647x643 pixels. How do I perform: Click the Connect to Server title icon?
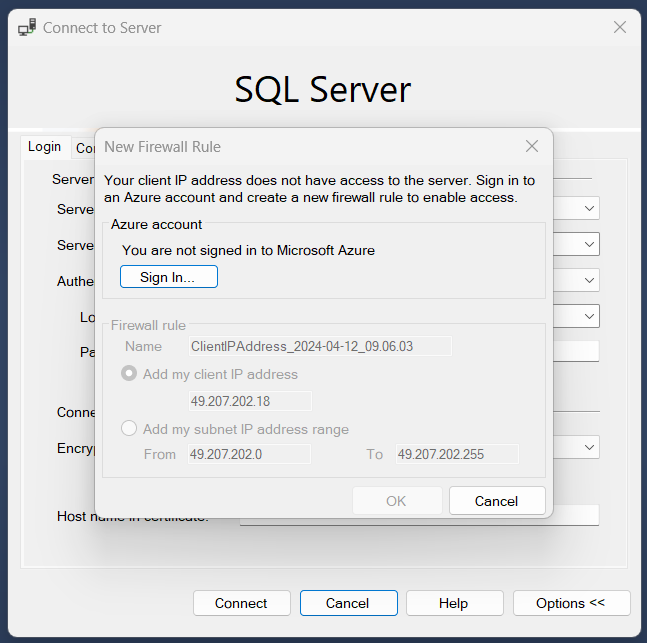click(x=27, y=27)
